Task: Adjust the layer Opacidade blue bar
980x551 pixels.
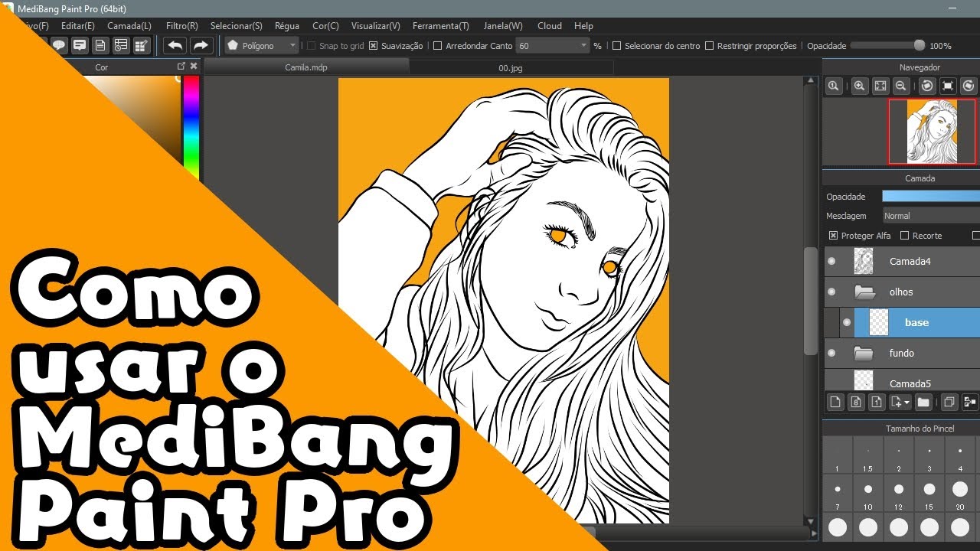Action: [931, 197]
